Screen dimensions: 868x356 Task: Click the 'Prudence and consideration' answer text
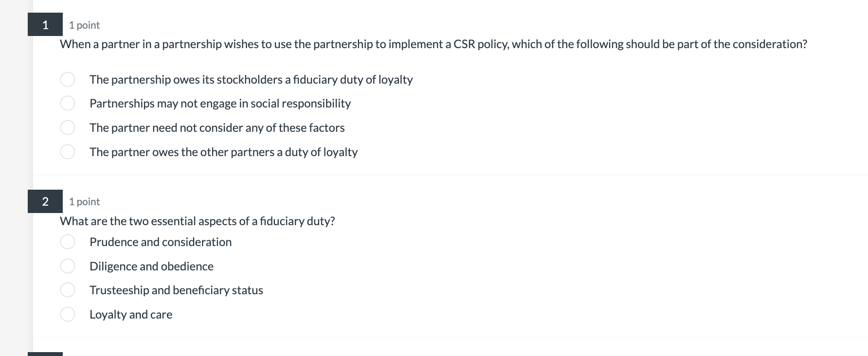coord(161,242)
